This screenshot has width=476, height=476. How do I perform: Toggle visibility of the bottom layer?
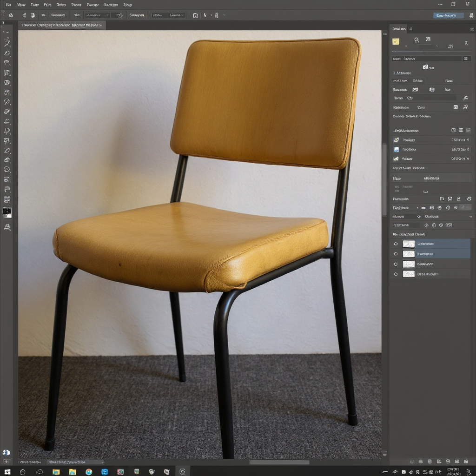pyautogui.click(x=396, y=274)
